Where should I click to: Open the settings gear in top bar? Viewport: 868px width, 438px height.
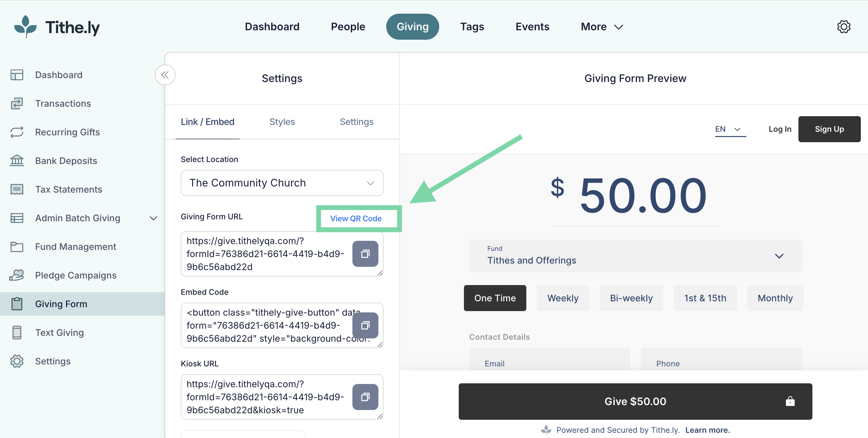[x=844, y=27]
